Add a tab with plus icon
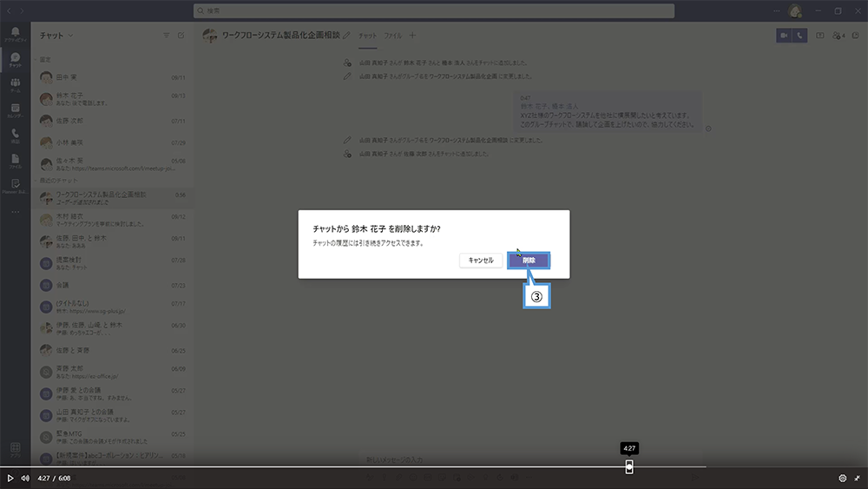This screenshot has width=868, height=489. click(x=412, y=36)
